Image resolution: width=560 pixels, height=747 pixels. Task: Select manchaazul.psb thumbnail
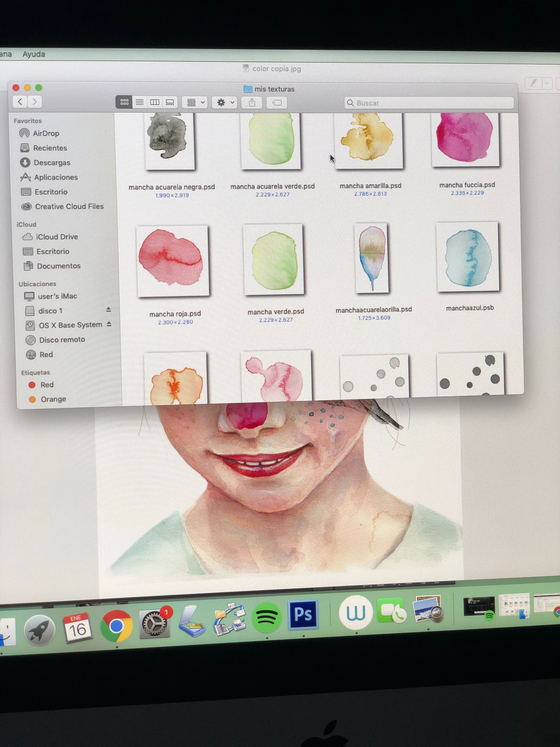click(x=468, y=257)
